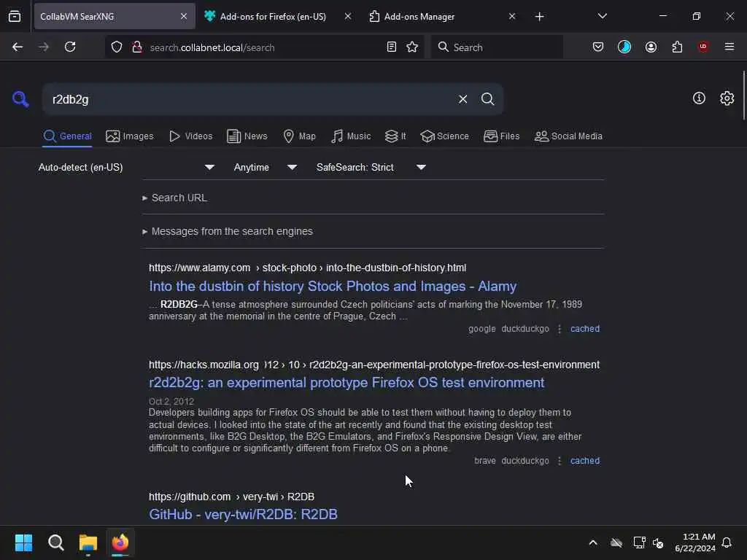
Task: Open the Anytime time range dropdown
Action: tap(266, 167)
